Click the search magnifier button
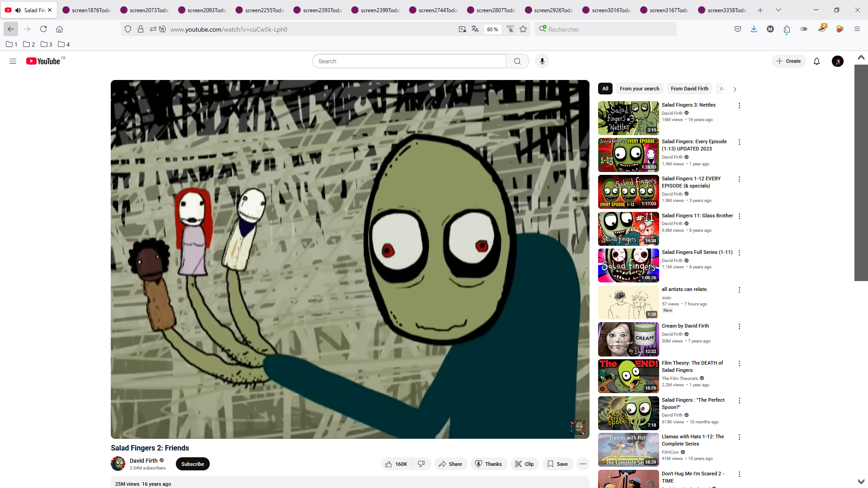Screen dimensions: 868x488 point(517,61)
